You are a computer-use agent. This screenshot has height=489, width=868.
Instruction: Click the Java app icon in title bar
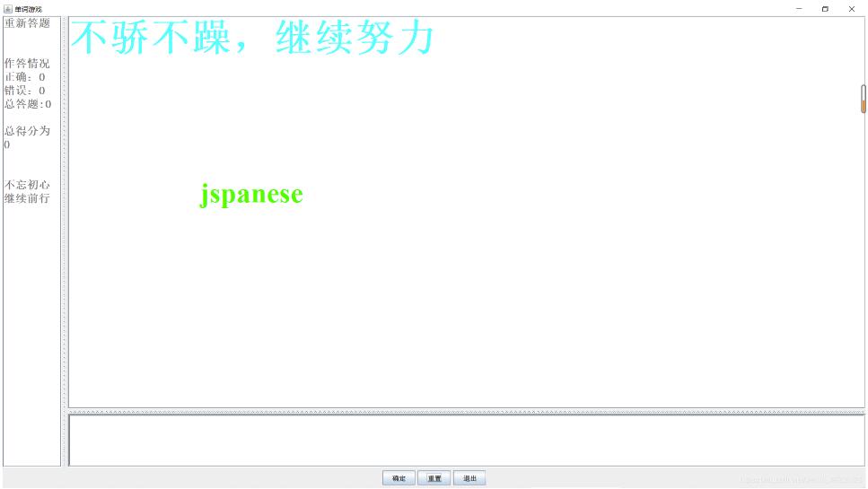(8, 9)
